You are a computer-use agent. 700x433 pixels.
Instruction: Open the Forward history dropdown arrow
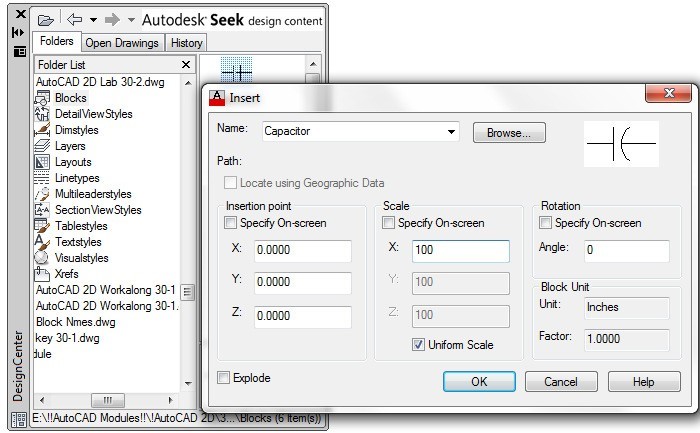pyautogui.click(x=131, y=20)
